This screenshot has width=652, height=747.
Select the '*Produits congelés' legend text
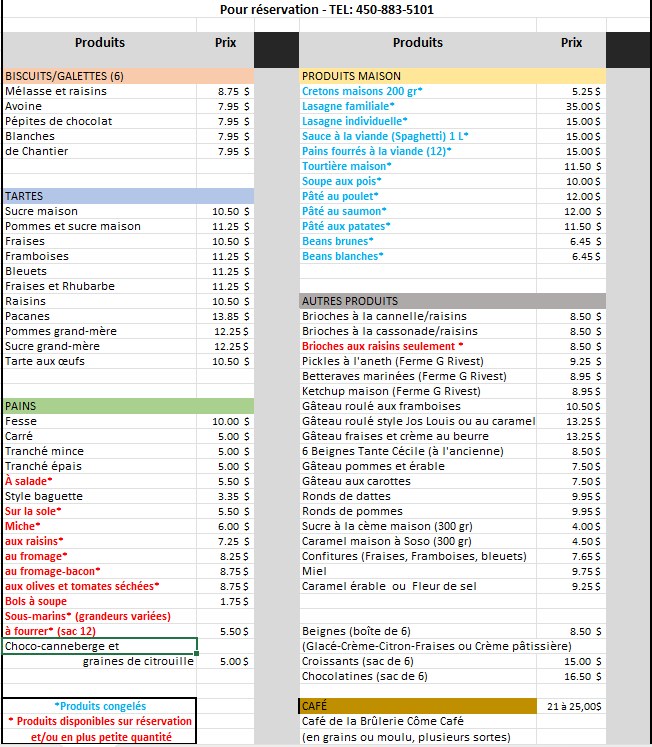(100, 706)
